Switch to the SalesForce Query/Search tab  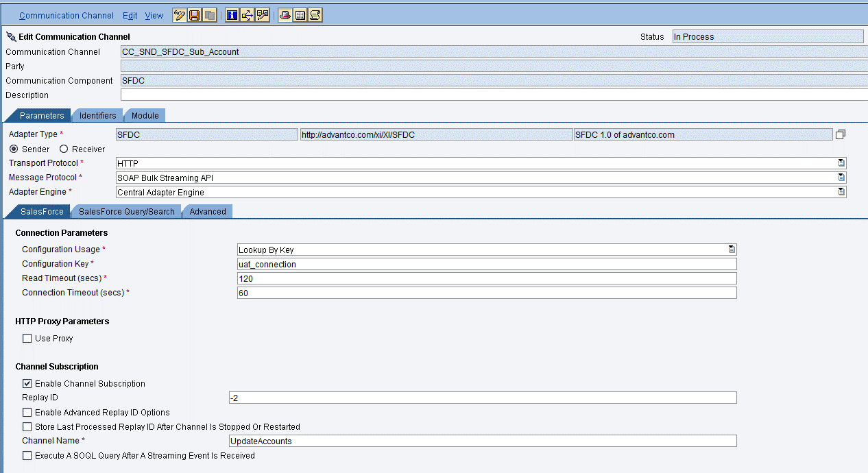click(x=126, y=211)
